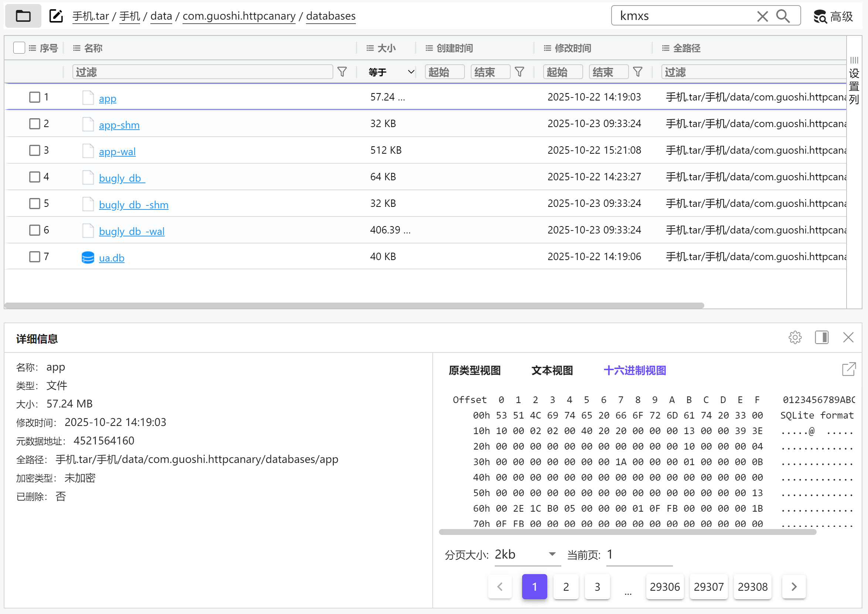868x614 pixels.
Task: Go to hex page 29308
Action: (752, 587)
